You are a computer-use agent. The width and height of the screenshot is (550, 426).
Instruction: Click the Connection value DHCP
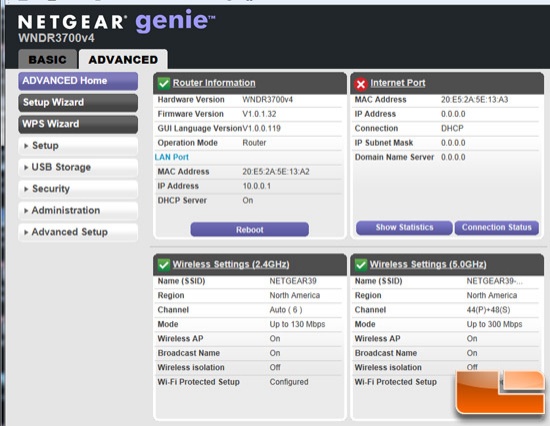coord(452,128)
